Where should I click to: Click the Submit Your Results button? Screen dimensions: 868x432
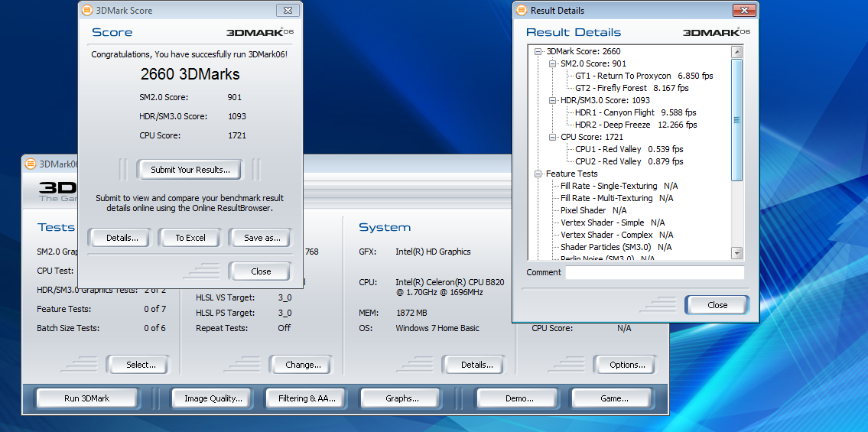point(190,170)
